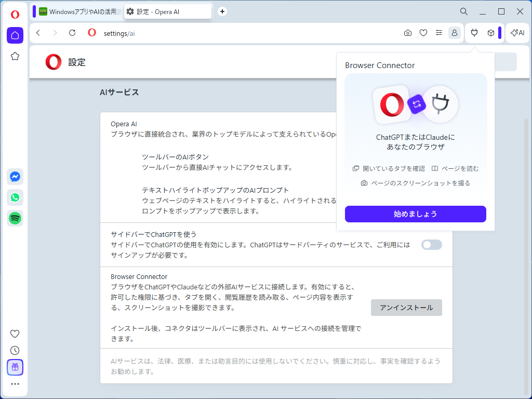Bookmark the page with the heart icon
The height and width of the screenshot is (399, 532).
coord(423,33)
